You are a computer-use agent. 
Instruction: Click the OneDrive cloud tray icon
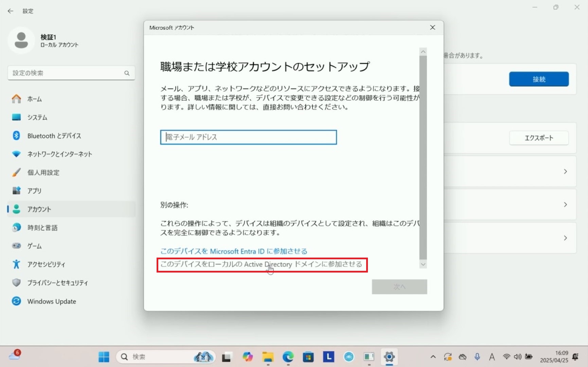462,357
